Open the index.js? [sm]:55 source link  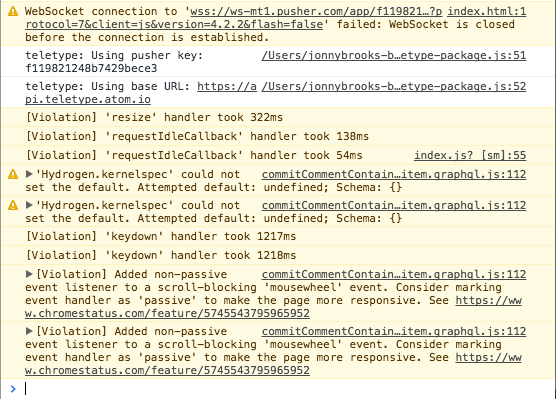click(470, 155)
